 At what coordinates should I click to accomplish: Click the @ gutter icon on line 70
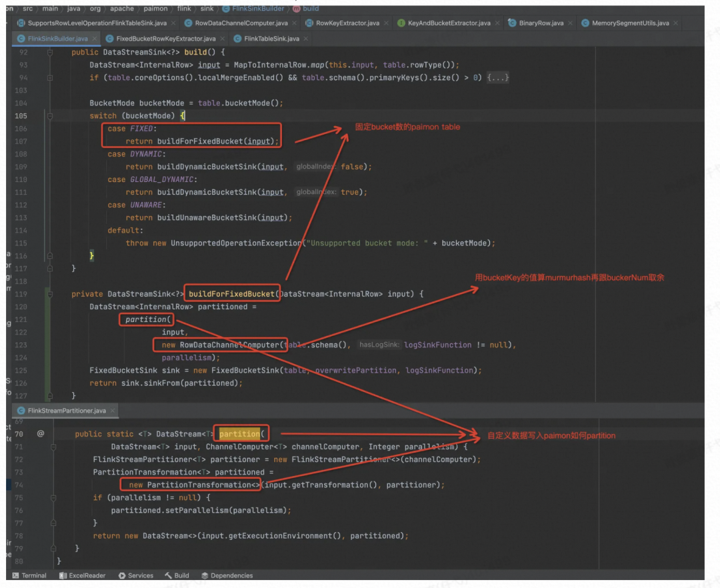coord(40,434)
